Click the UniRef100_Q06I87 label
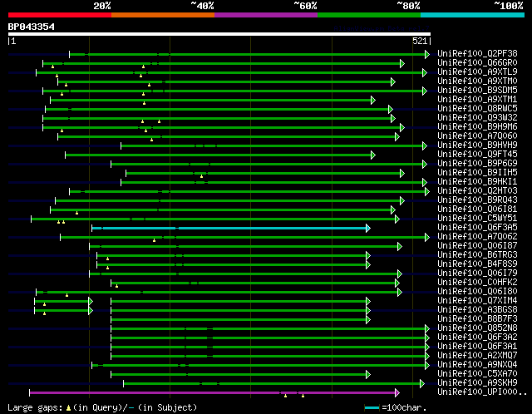 (x=477, y=246)
